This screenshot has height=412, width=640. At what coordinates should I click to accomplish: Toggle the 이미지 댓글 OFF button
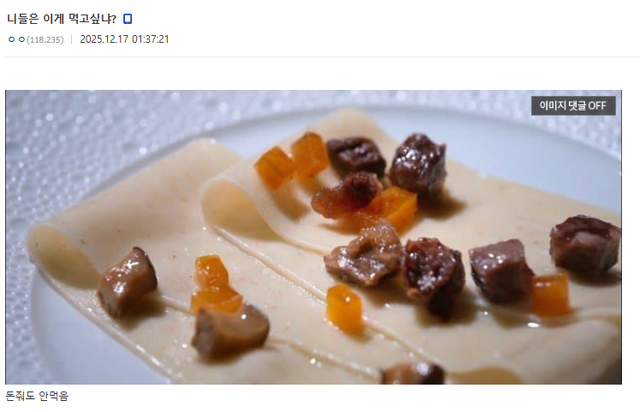[573, 106]
